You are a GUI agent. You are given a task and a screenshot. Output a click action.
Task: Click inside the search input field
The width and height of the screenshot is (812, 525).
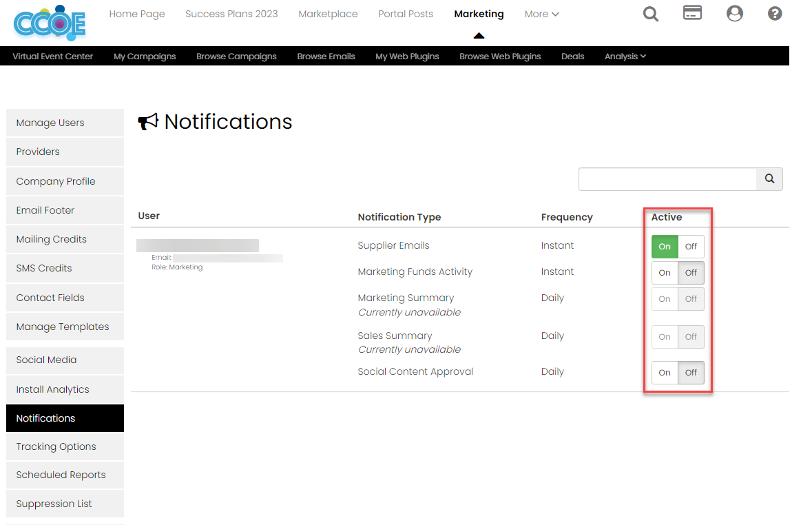point(667,178)
